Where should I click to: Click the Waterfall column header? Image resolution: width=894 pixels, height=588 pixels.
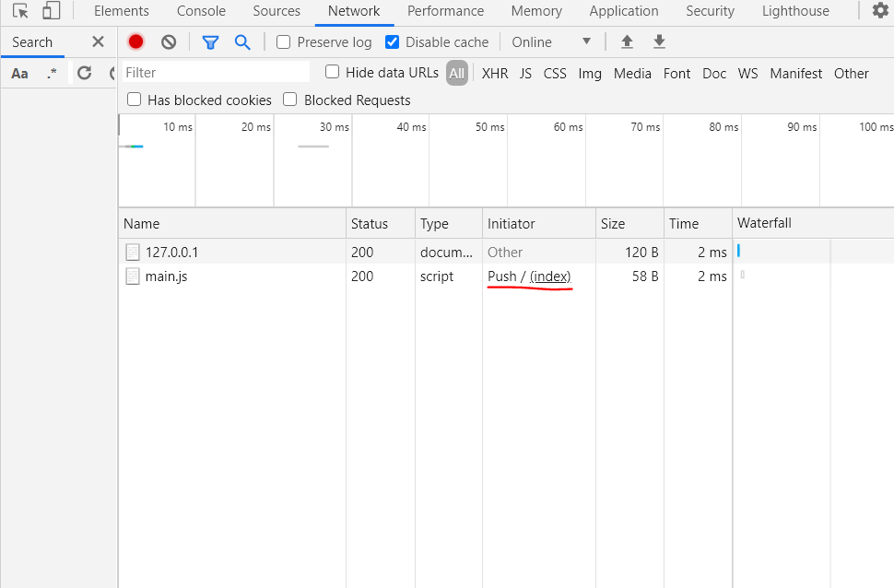click(x=813, y=224)
